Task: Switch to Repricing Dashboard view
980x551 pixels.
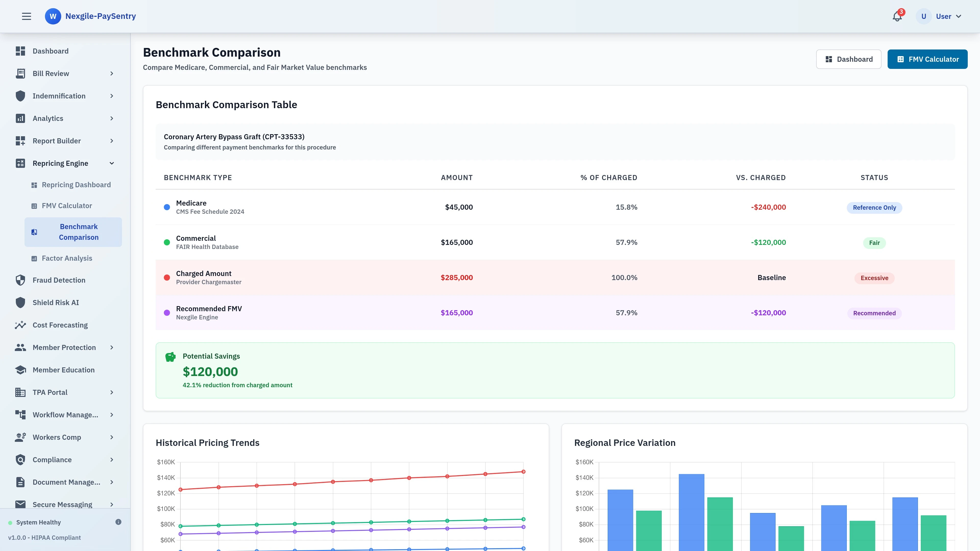Action: (x=76, y=184)
